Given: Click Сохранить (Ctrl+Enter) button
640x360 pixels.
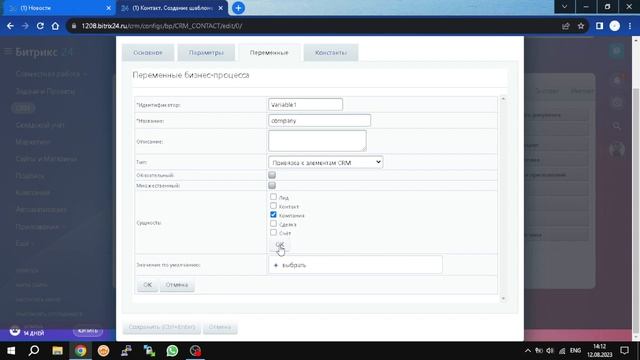Looking at the screenshot, I should point(162,327).
